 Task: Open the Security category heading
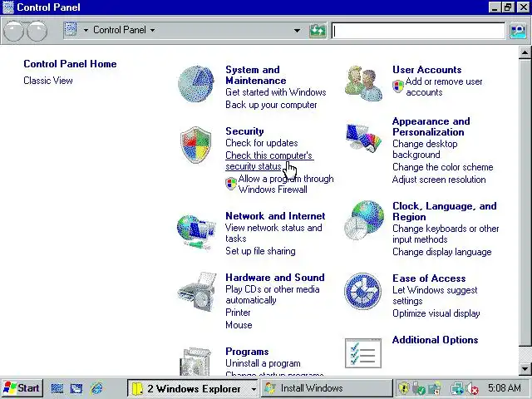[244, 131]
